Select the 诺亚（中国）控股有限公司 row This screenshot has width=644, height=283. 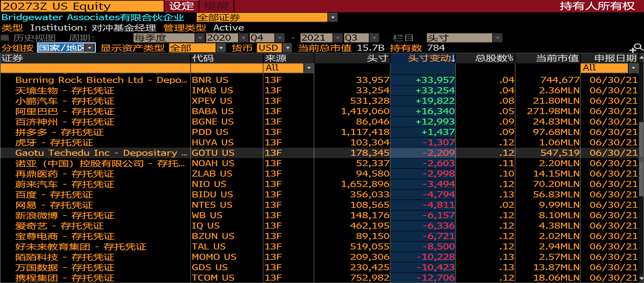(319, 163)
